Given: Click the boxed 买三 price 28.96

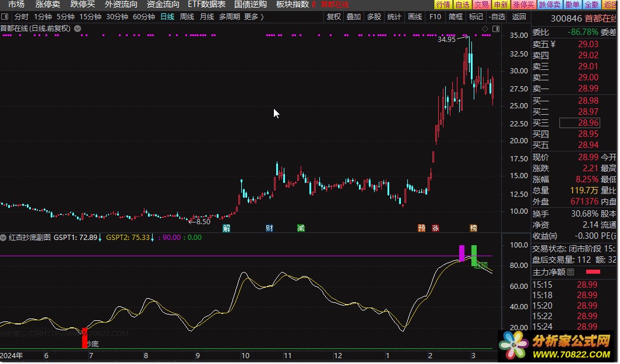Looking at the screenshot, I should [580, 123].
